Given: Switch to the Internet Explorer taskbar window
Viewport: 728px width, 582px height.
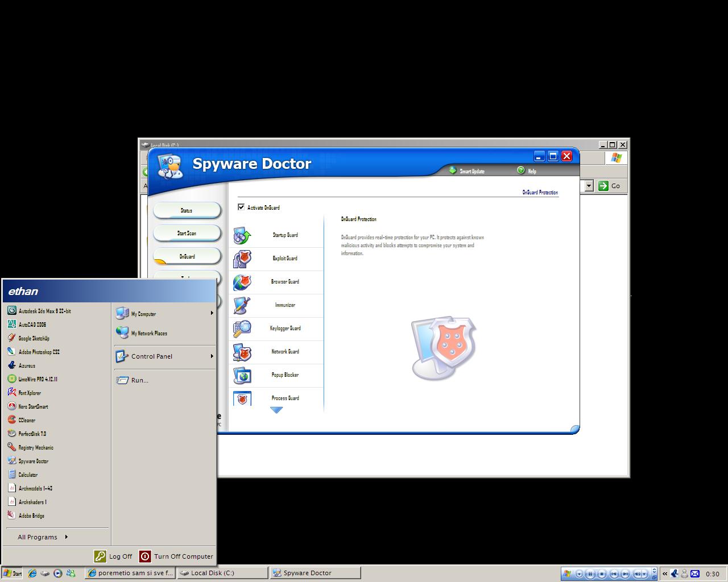Looking at the screenshot, I should pos(130,573).
